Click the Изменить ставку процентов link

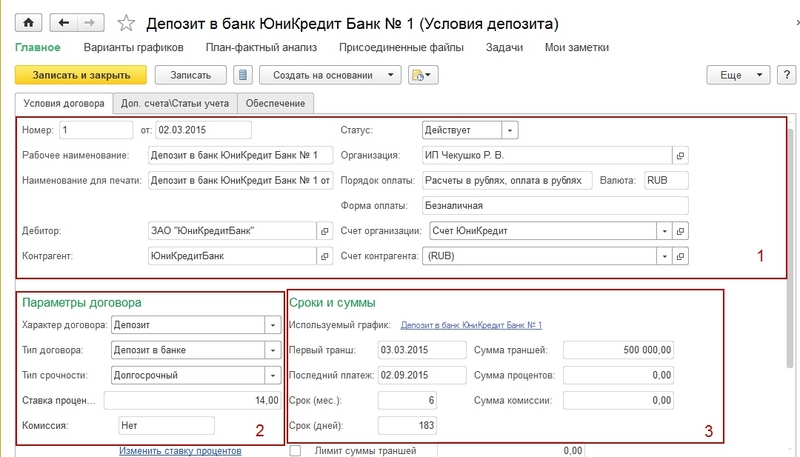pos(180,451)
